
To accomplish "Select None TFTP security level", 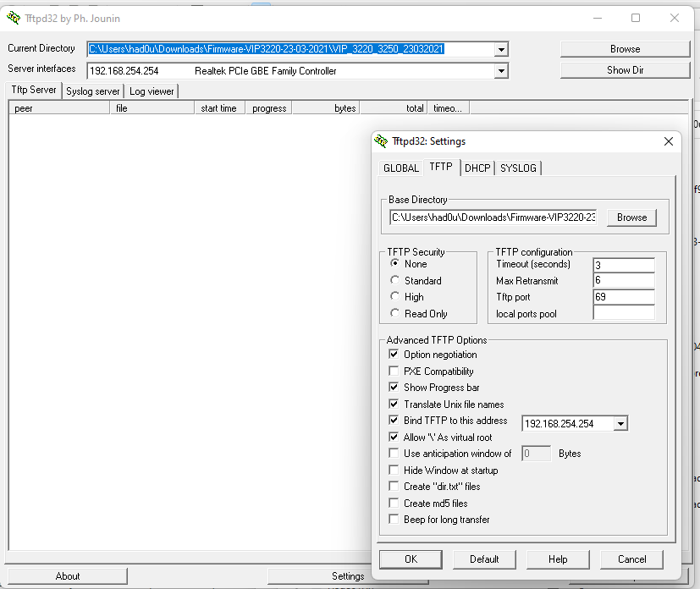I will (394, 263).
